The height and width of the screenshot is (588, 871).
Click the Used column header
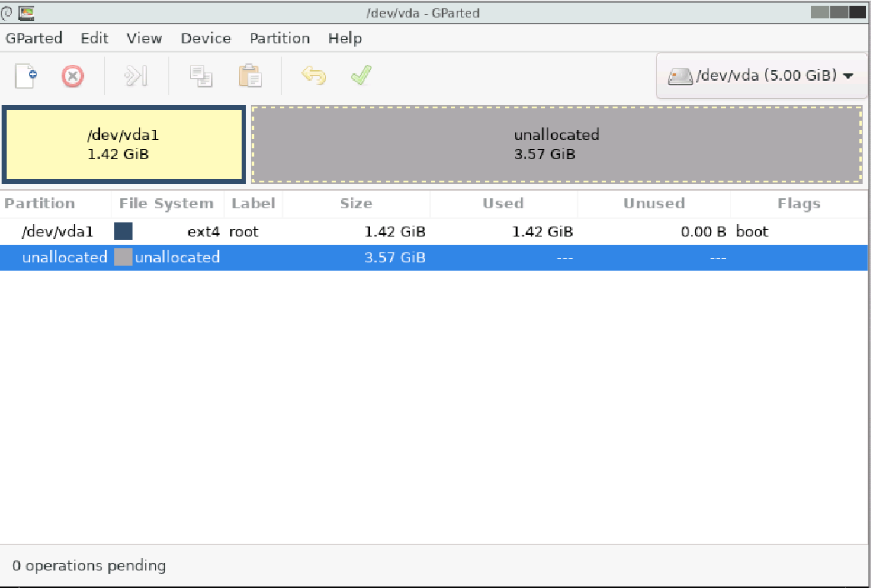[503, 203]
